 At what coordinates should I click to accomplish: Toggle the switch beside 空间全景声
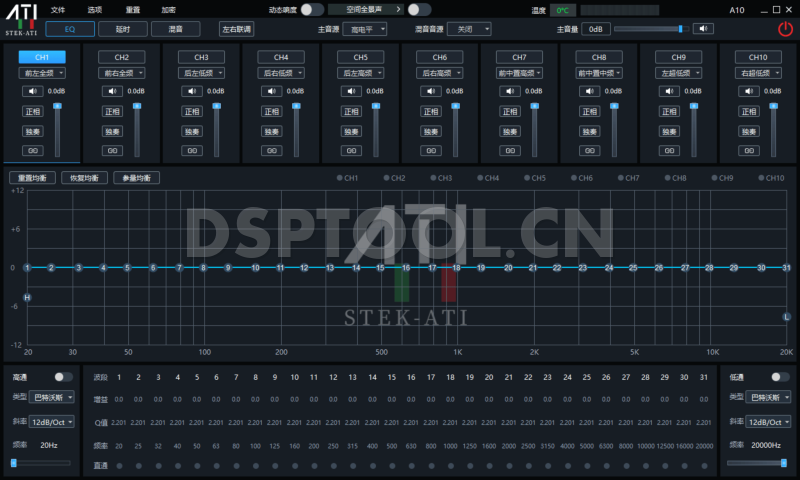pos(419,10)
